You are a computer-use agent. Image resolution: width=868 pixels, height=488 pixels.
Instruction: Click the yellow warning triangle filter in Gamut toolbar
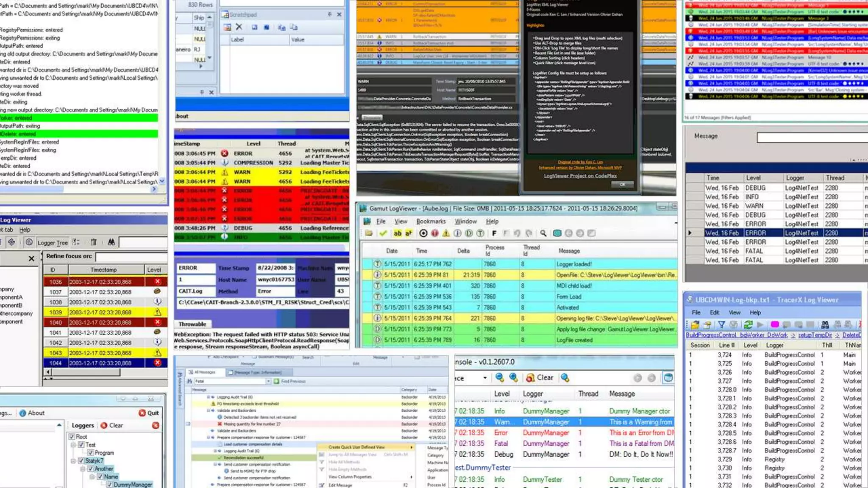click(446, 233)
